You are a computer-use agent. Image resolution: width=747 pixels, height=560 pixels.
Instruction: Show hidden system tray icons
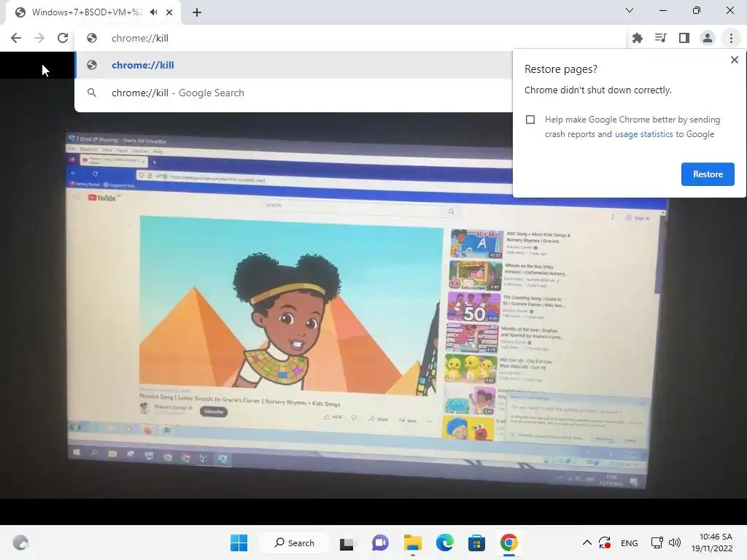(x=587, y=542)
